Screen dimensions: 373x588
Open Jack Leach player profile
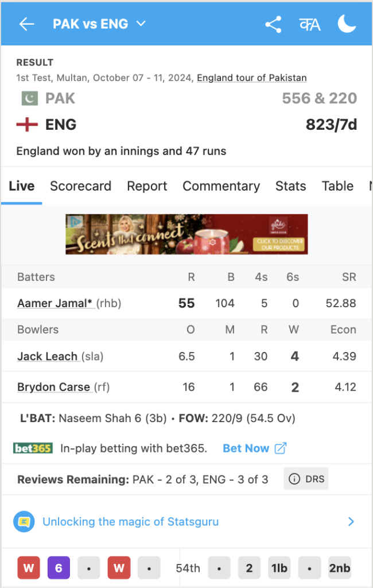(x=47, y=357)
